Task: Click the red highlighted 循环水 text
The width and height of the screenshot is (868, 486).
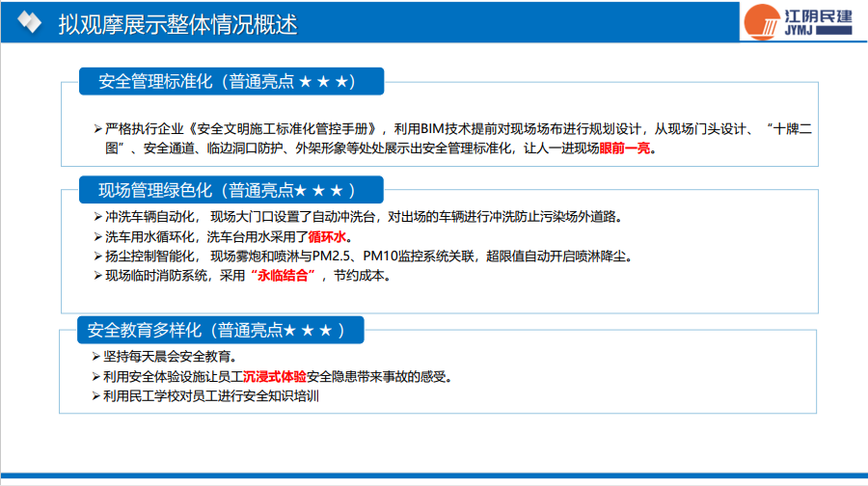Action: coord(333,236)
